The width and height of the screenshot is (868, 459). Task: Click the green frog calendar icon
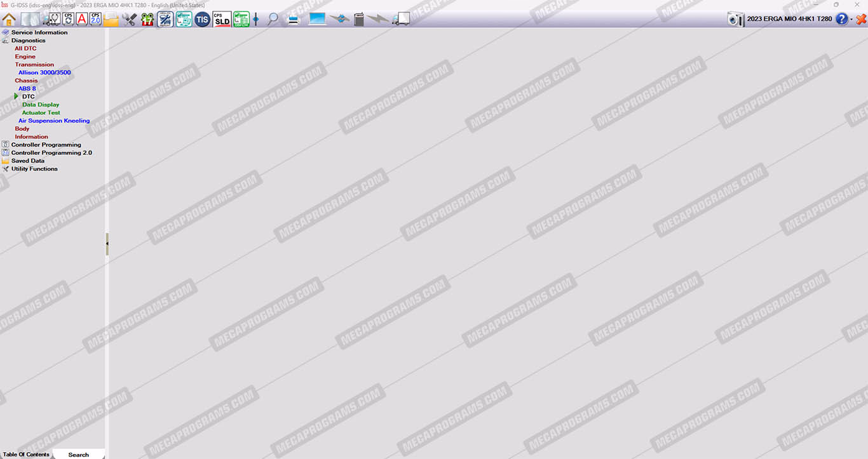(147, 19)
